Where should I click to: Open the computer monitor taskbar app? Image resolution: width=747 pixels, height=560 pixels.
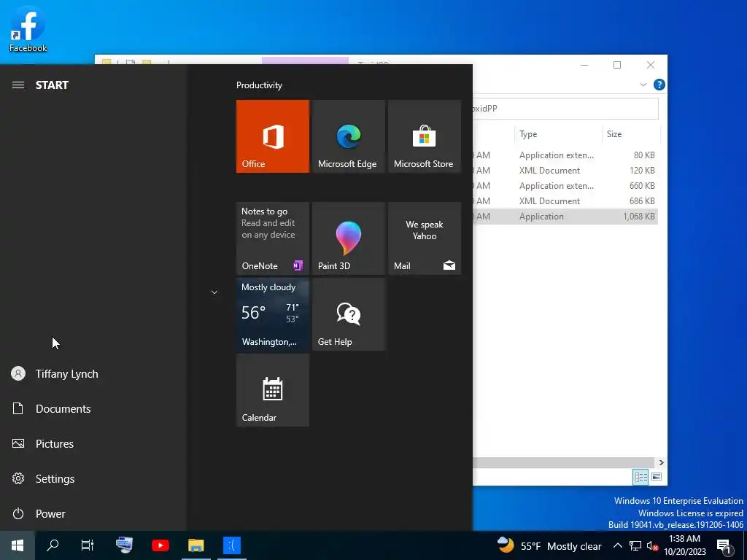(x=124, y=545)
